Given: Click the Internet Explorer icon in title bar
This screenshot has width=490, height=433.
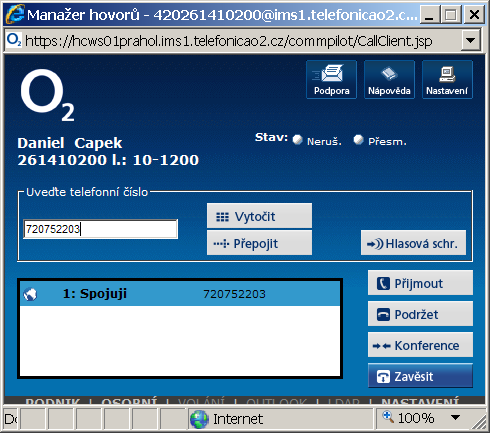Looking at the screenshot, I should click(x=15, y=14).
